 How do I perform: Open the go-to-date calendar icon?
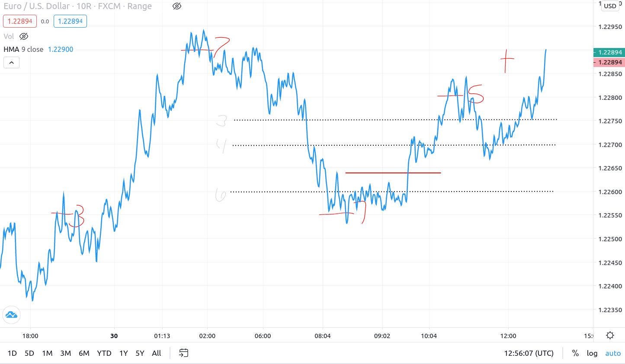pos(184,353)
